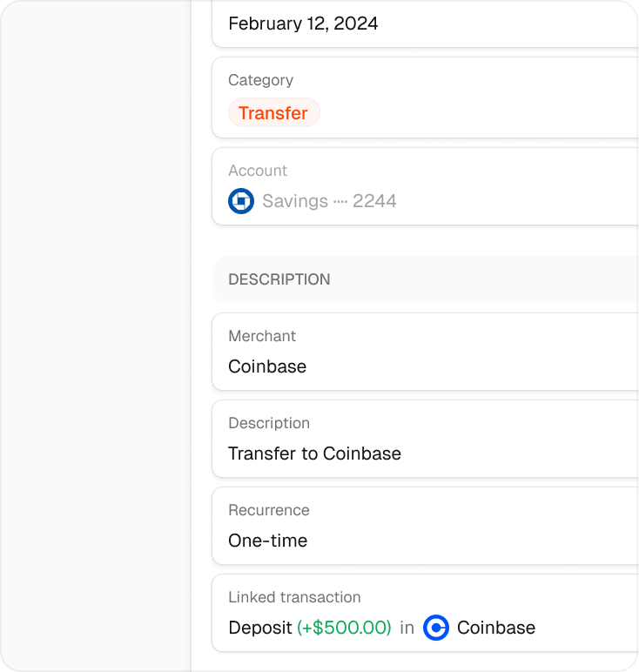Click the word "in" before Coinbase logo
Viewport: 639px width, 672px height.
(x=407, y=628)
